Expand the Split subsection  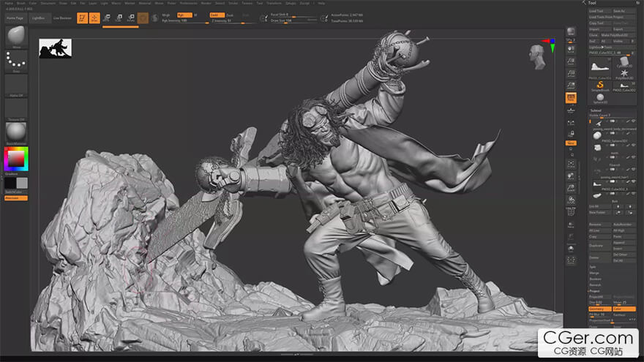pos(593,267)
